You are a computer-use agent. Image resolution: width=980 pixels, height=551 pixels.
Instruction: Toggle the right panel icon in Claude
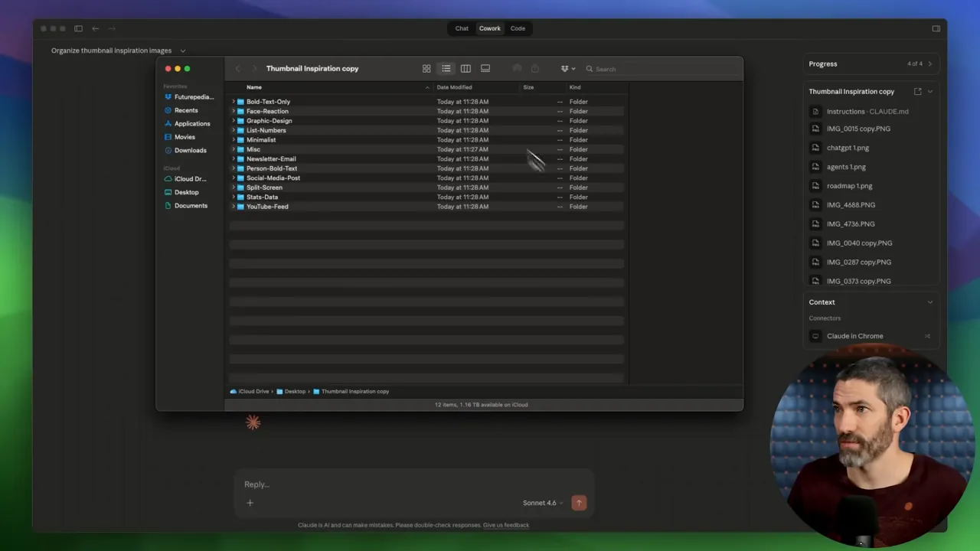[936, 28]
